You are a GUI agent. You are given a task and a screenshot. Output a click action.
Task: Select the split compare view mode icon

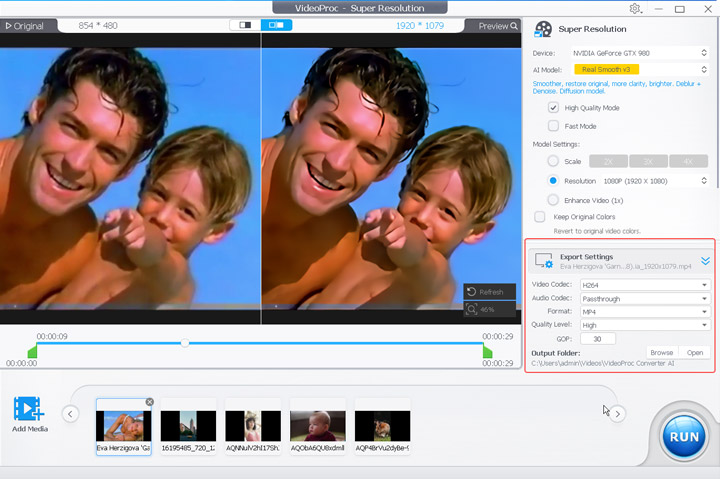click(x=276, y=25)
